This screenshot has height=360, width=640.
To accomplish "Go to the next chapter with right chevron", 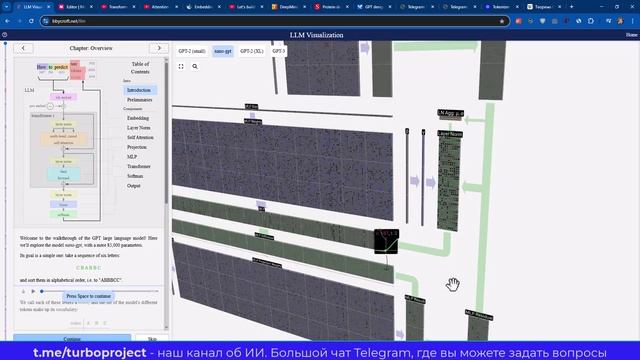I will [x=159, y=48].
